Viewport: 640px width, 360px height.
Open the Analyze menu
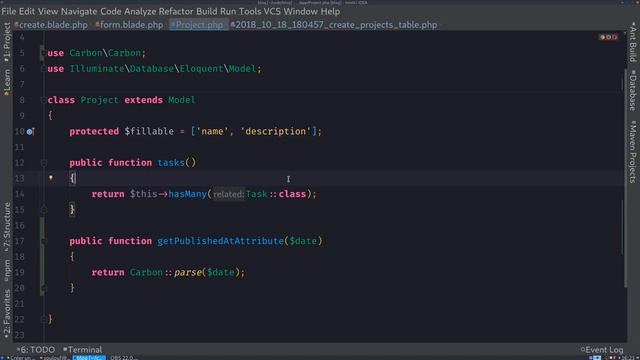pos(140,11)
